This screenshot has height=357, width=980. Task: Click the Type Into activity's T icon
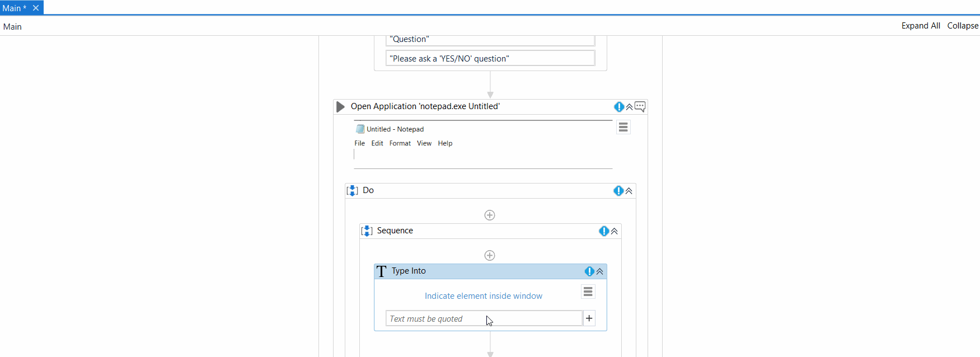pyautogui.click(x=381, y=271)
